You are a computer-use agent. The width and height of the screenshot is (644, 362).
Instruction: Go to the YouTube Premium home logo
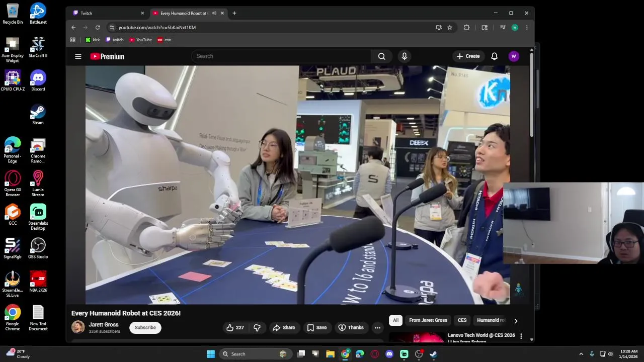tap(107, 56)
